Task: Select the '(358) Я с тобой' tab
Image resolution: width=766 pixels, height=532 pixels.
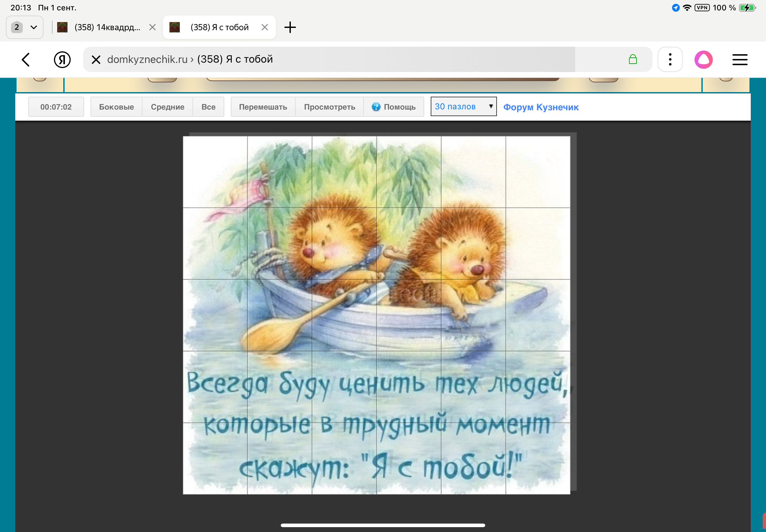Action: click(219, 27)
